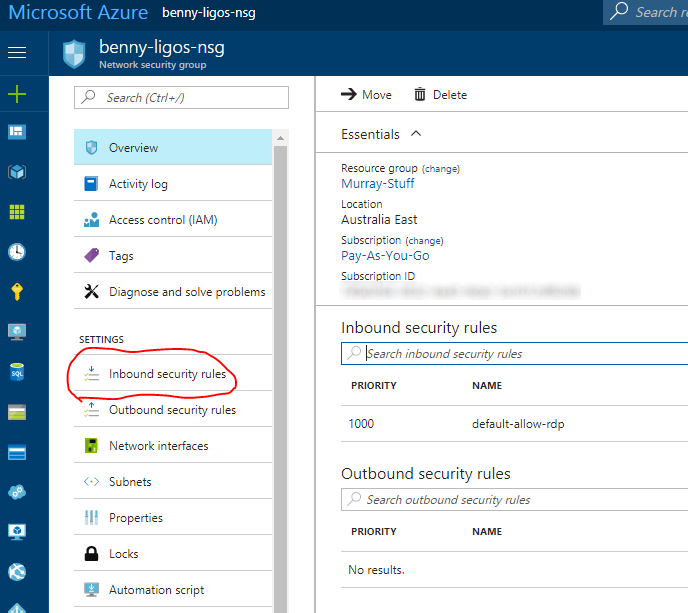Click the No results text in outbound rules

click(376, 570)
